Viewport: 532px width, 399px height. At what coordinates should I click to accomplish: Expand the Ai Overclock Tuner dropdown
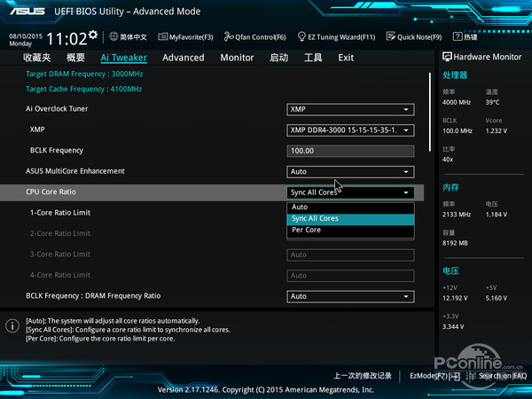pos(350,110)
